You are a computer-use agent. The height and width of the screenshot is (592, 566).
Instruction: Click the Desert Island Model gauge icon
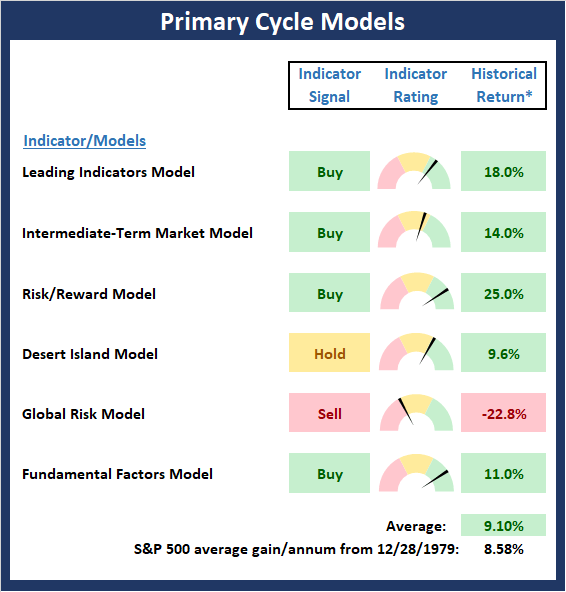coord(416,352)
